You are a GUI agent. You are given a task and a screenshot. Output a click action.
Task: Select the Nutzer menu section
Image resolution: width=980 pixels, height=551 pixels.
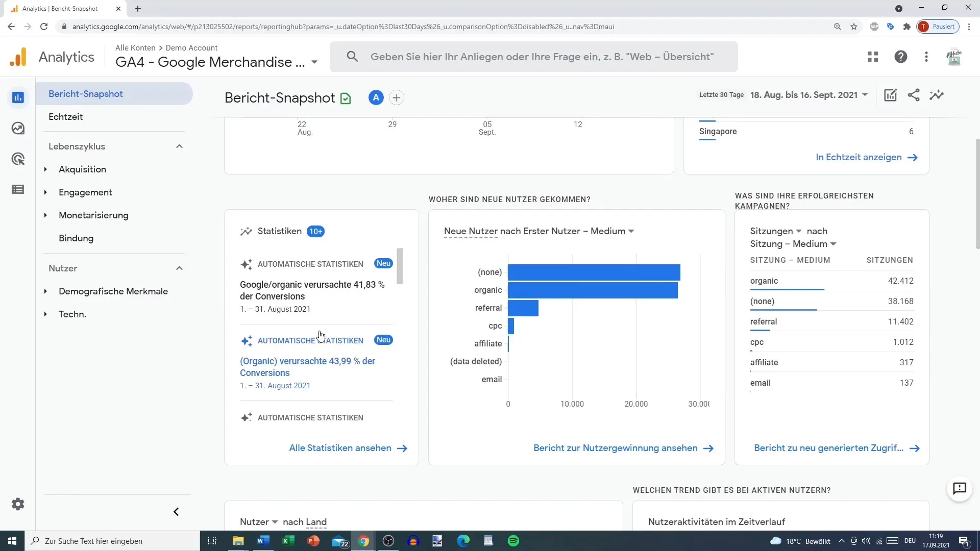[63, 268]
